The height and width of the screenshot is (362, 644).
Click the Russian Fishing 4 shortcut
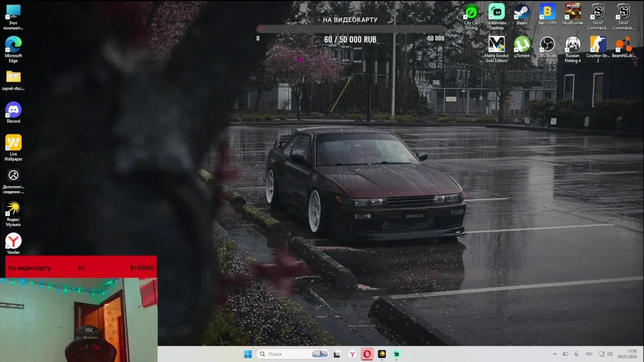573,49
